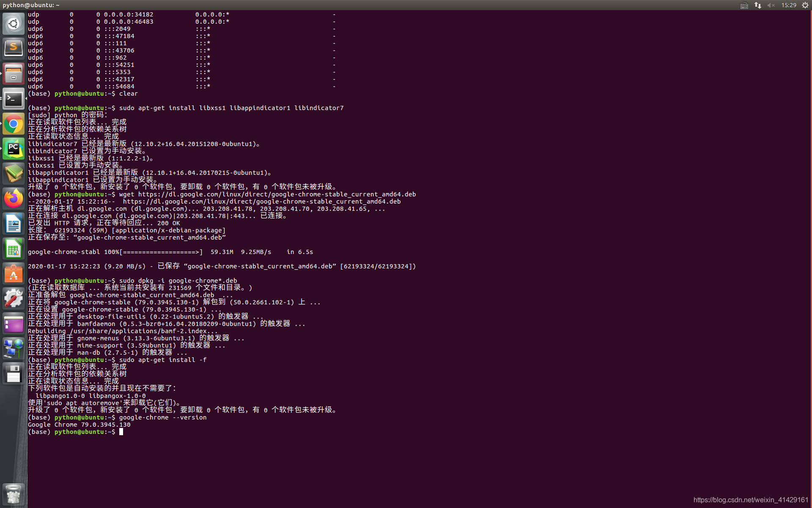
Task: Open LibreOffice Calc spreadsheet icon
Action: point(14,248)
